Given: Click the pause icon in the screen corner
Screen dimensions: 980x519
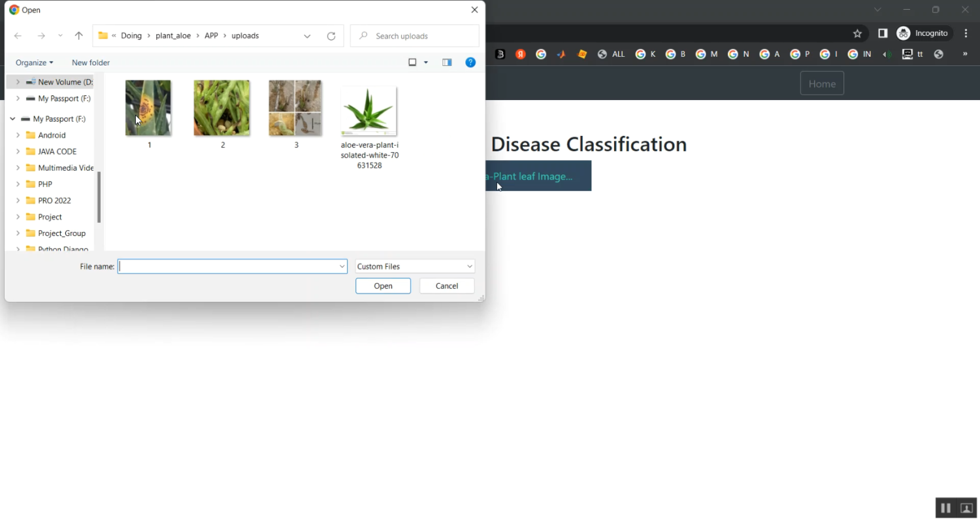Looking at the screenshot, I should tap(945, 508).
